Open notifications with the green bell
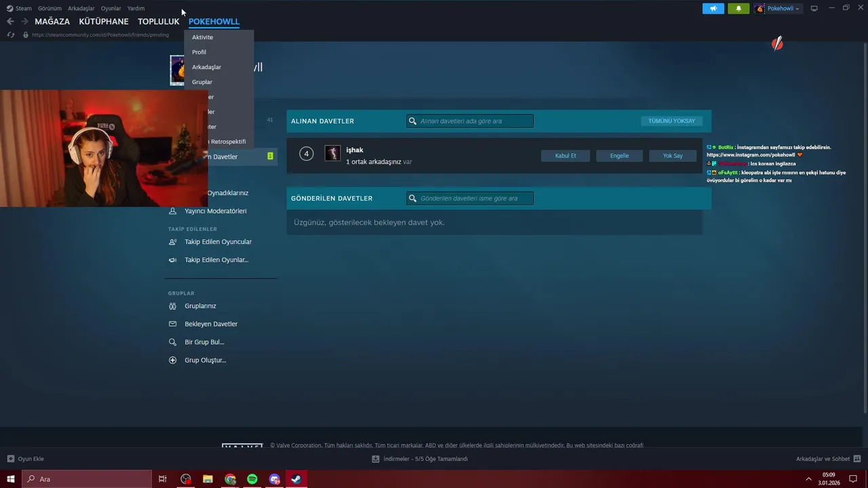This screenshot has width=868, height=488. coord(738,8)
